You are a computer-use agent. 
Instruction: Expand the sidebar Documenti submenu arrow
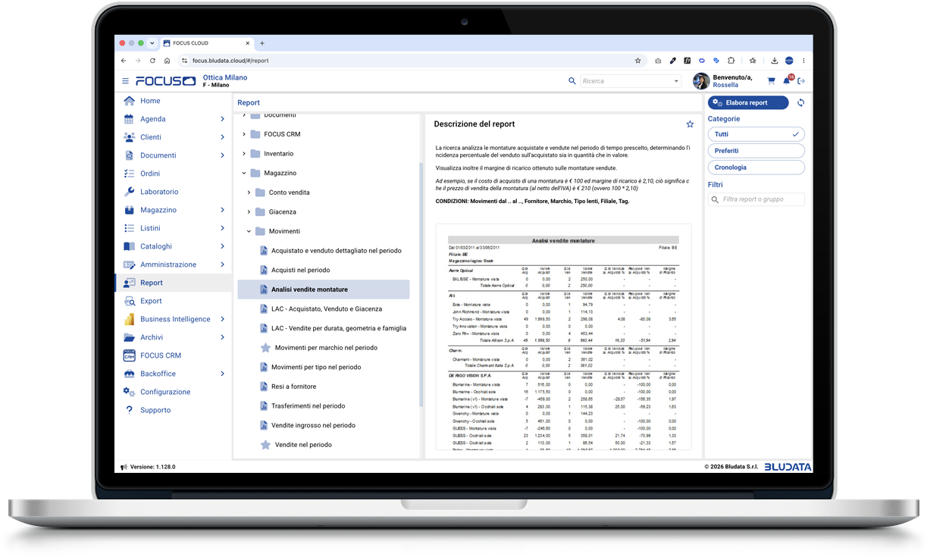pyautogui.click(x=222, y=155)
